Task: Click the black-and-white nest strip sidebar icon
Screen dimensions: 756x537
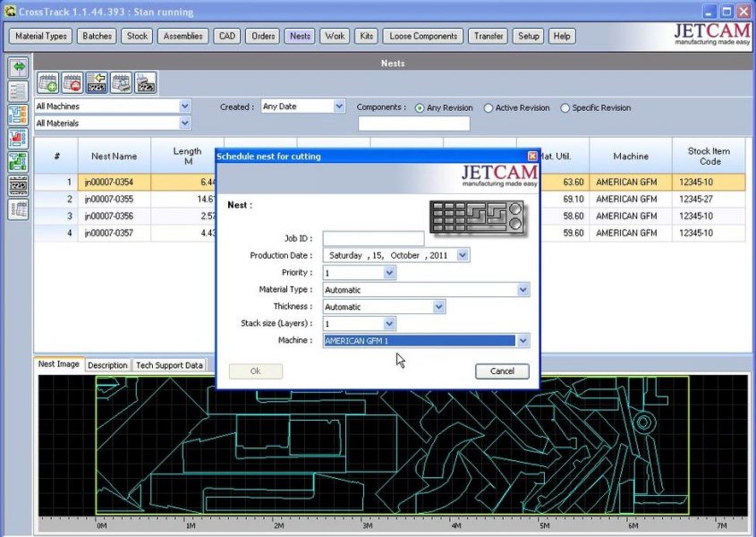Action: pyautogui.click(x=18, y=186)
